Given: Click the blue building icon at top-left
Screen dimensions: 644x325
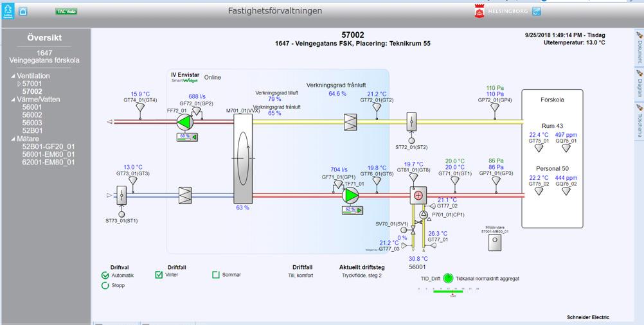Looking at the screenshot, I should tap(8, 11).
